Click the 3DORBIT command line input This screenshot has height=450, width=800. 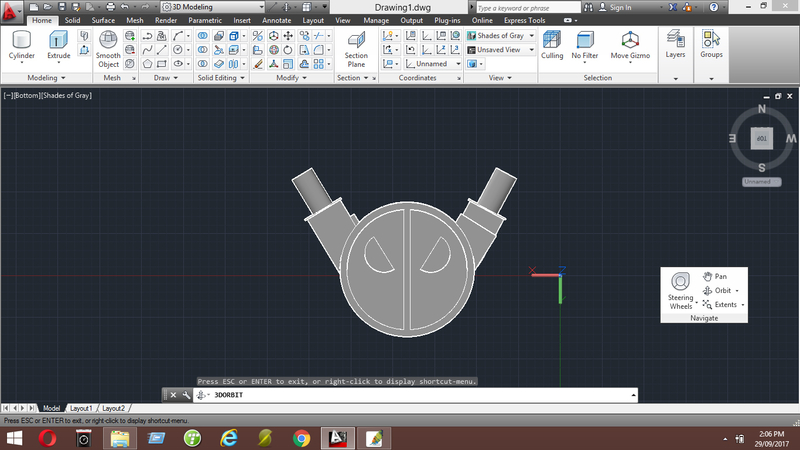coord(414,395)
